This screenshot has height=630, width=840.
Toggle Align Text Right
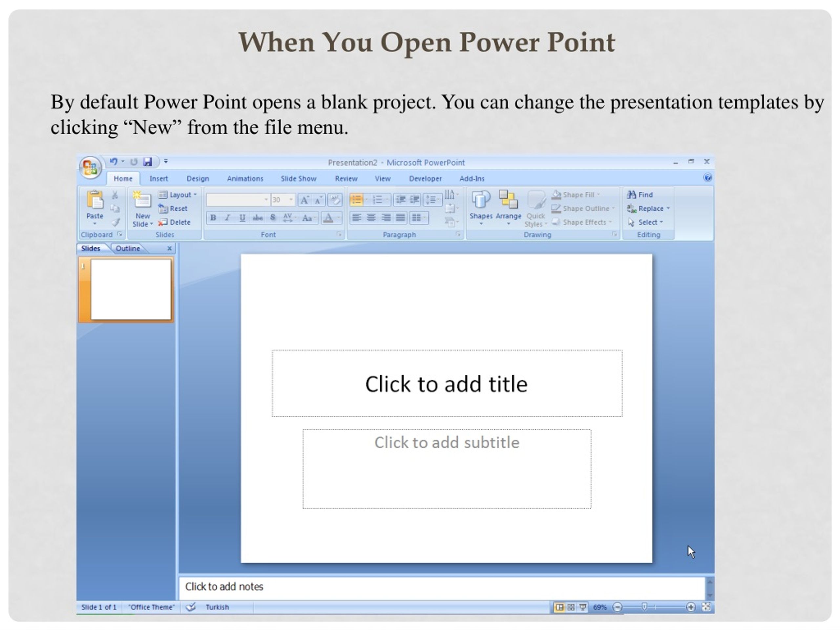tap(386, 218)
